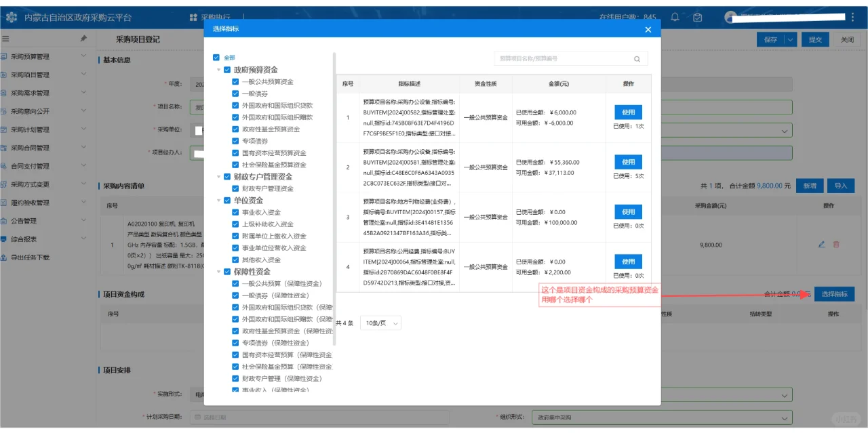Open the task clipboard icon in the header
This screenshot has width=868, height=433.
pyautogui.click(x=698, y=17)
